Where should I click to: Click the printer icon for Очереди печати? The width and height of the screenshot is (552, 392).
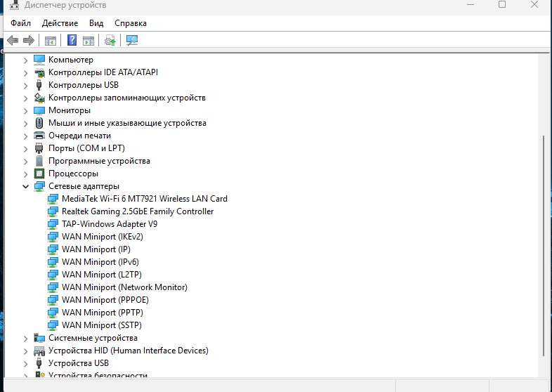[x=39, y=136]
